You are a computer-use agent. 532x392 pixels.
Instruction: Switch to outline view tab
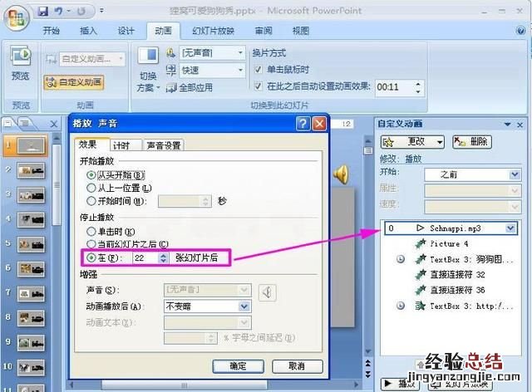25,124
